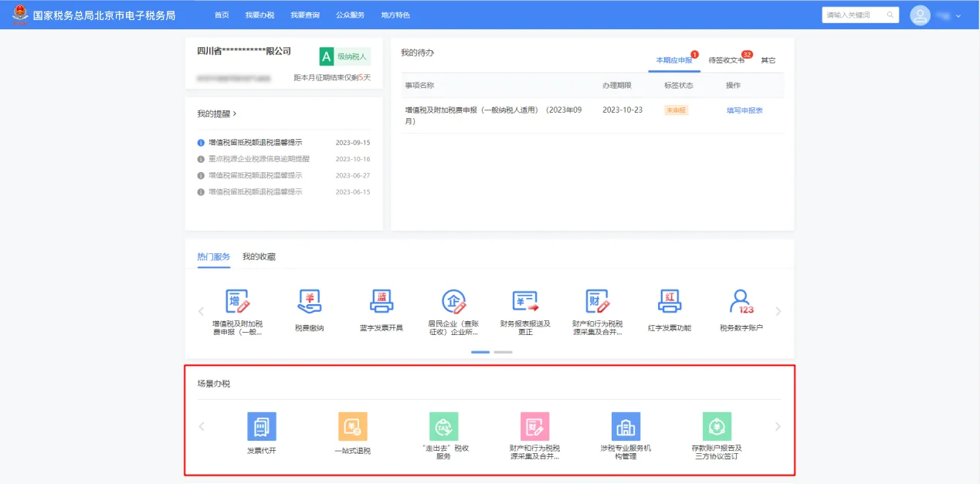Open the 公众服务 menu
980x484 pixels.
(351, 15)
